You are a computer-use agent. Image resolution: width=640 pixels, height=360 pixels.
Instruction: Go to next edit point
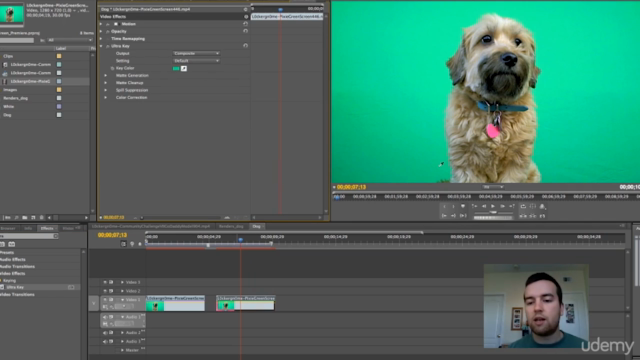[x=512, y=207]
